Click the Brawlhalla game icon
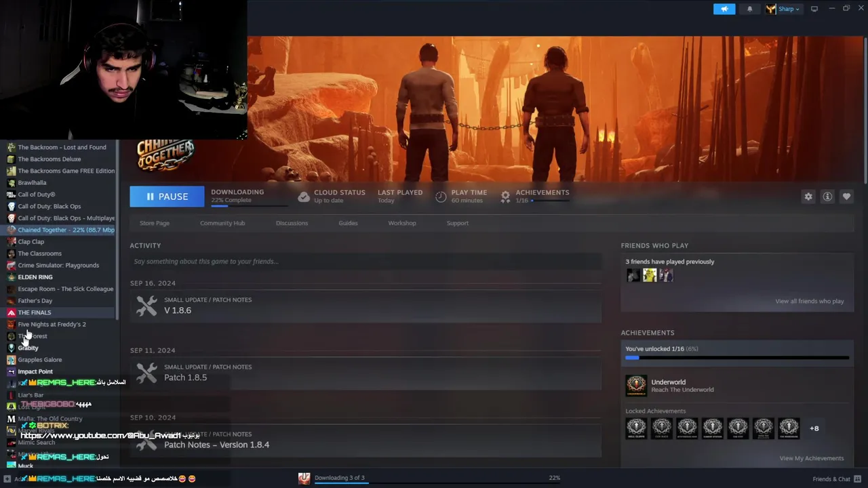 coord(11,183)
